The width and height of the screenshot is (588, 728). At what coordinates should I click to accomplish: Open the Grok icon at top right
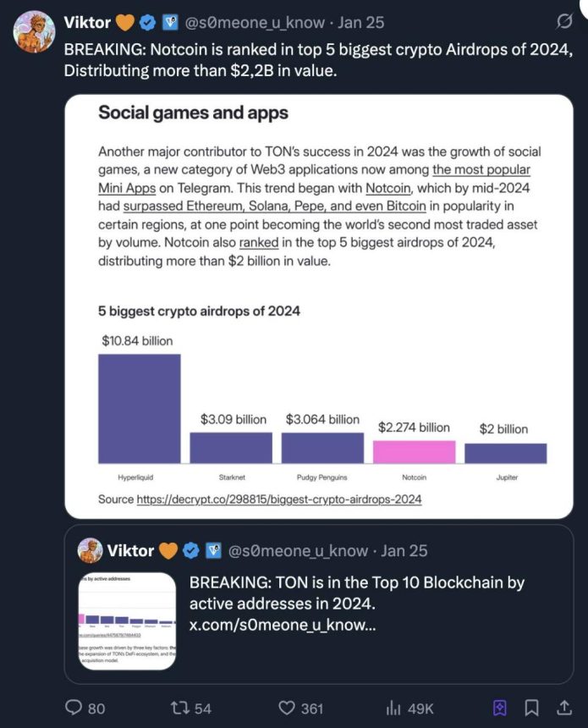(561, 22)
